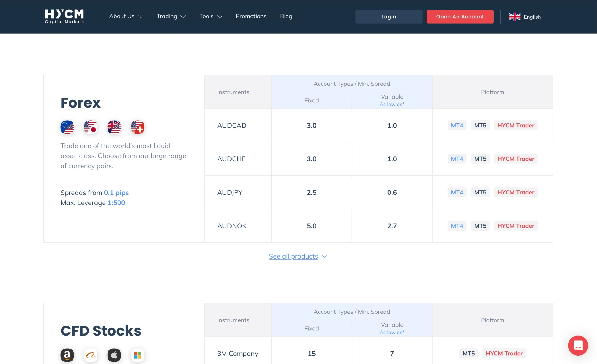
Task: Select HYCM Trader tag in 3M Company row
Action: (x=504, y=353)
